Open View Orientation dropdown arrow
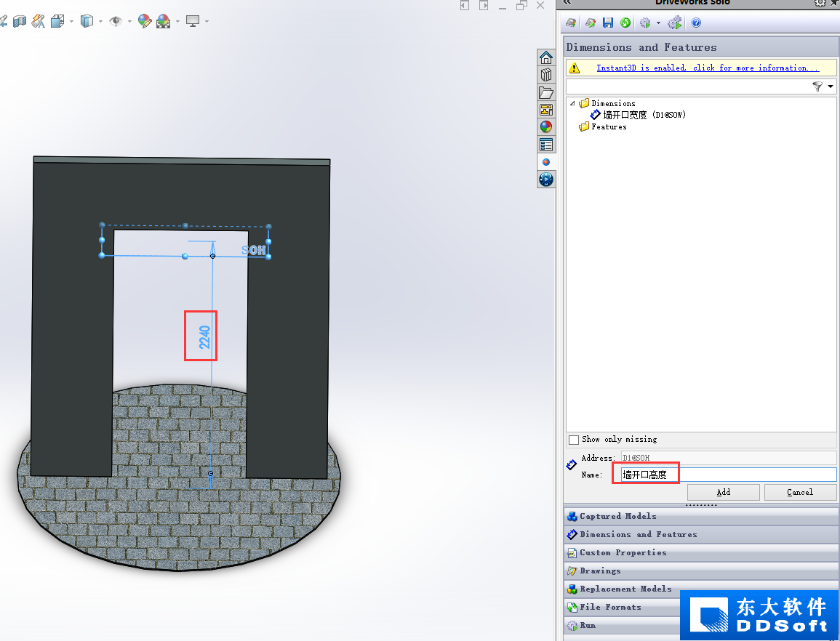The height and width of the screenshot is (641, 840). point(71,21)
